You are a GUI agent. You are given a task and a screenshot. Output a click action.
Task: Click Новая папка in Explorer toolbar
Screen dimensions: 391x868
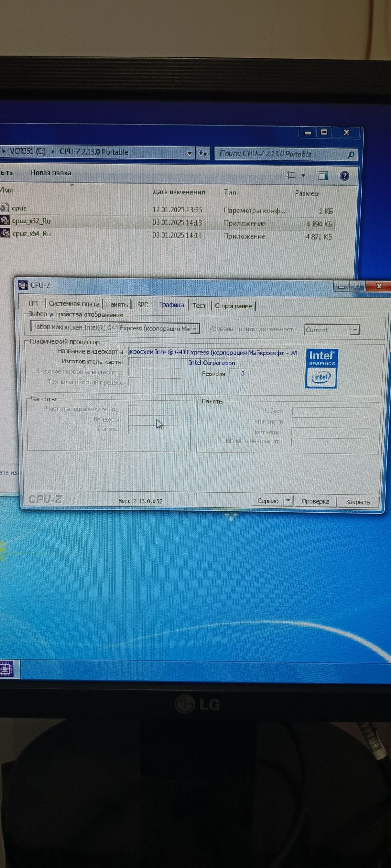tap(51, 173)
